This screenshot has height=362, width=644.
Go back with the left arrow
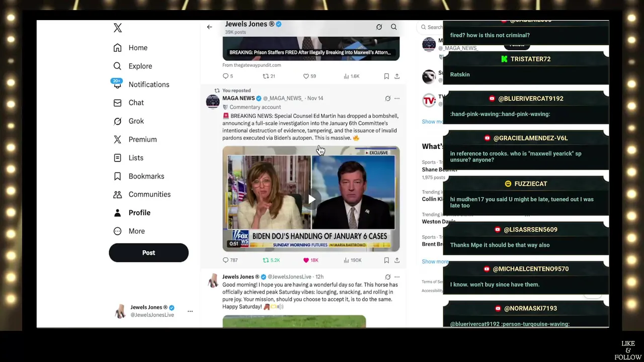point(209,27)
